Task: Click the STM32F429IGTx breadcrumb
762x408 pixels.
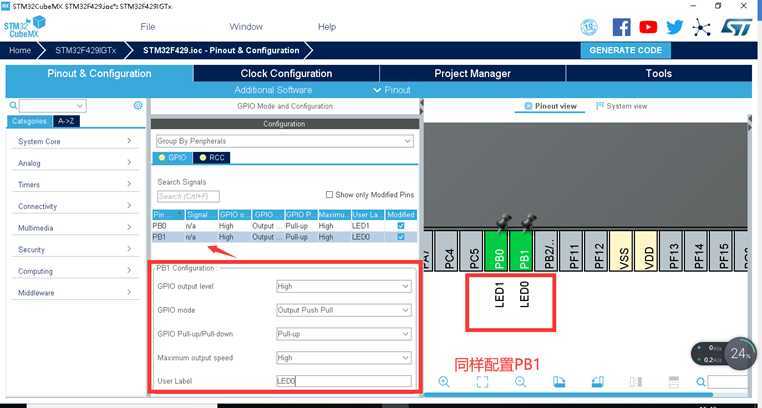Action: (x=86, y=51)
